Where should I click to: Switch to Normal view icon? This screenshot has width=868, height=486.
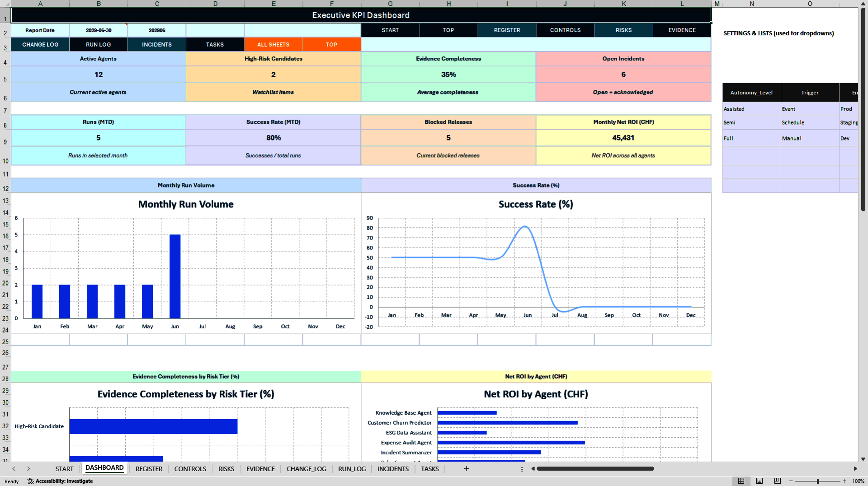(741, 481)
